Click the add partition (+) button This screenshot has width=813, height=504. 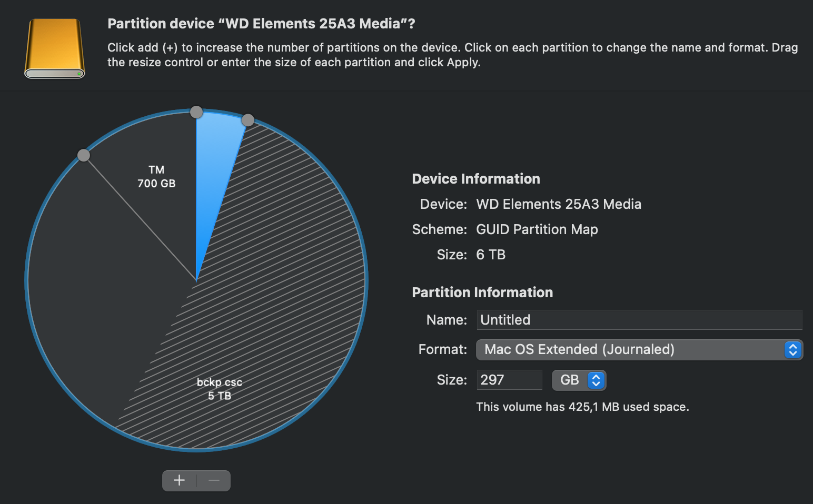tap(179, 480)
